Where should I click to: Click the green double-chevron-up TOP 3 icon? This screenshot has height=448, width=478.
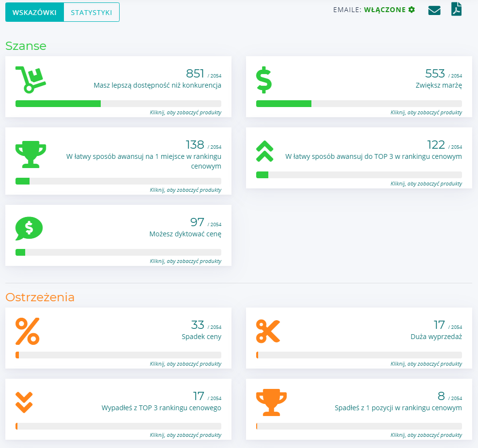(264, 151)
